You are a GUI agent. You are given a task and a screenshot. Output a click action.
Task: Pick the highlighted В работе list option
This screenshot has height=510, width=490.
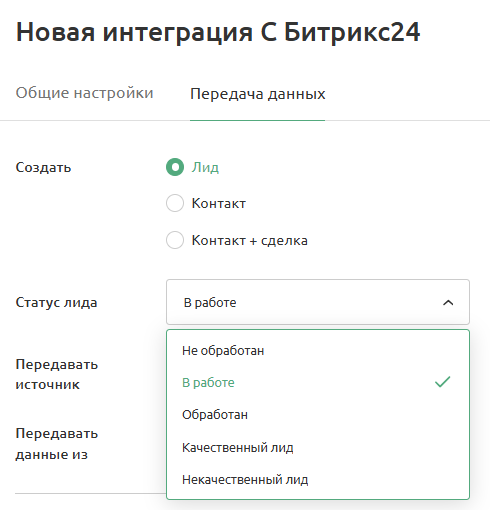(318, 382)
